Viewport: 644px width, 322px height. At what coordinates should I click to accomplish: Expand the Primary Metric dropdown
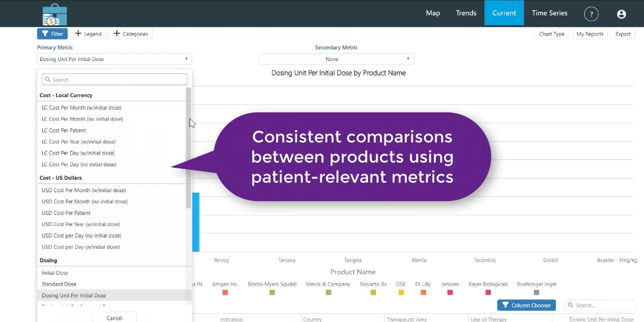click(x=114, y=59)
